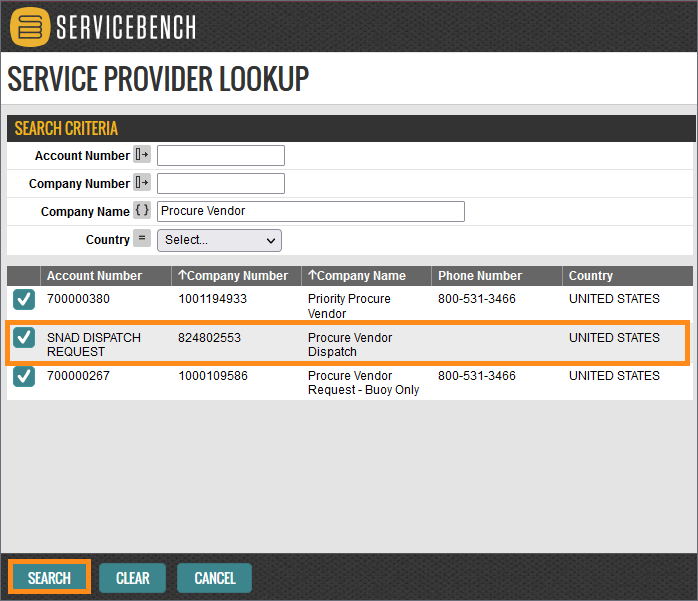Click UNITED STATES in Buoy Only row

pos(614,376)
